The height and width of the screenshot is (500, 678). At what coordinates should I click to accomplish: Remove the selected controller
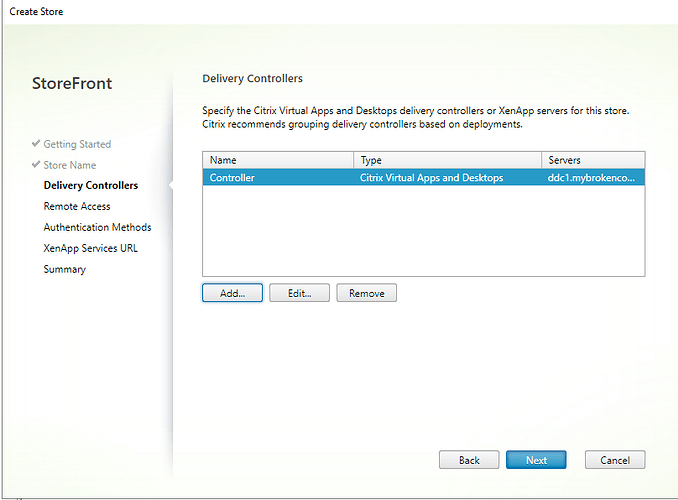pos(366,293)
